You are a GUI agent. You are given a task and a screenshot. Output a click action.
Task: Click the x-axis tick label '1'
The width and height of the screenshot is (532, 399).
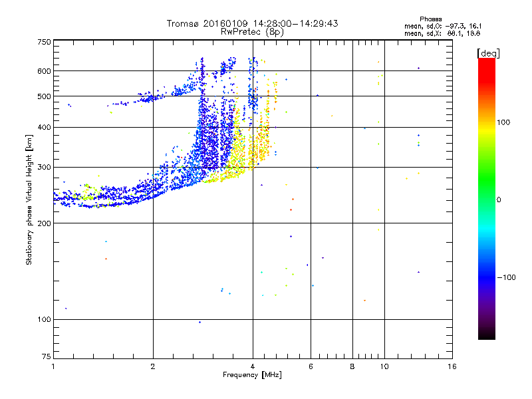53,366
